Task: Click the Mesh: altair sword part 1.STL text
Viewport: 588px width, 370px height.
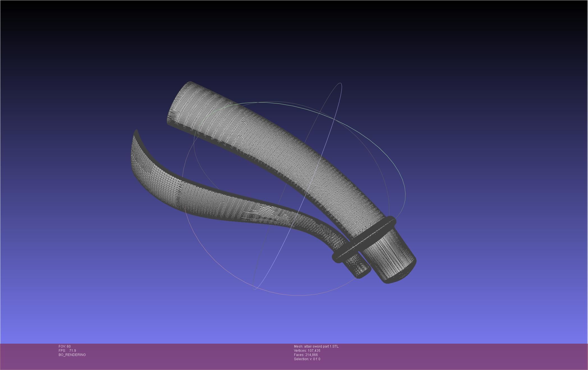Action: [316, 346]
